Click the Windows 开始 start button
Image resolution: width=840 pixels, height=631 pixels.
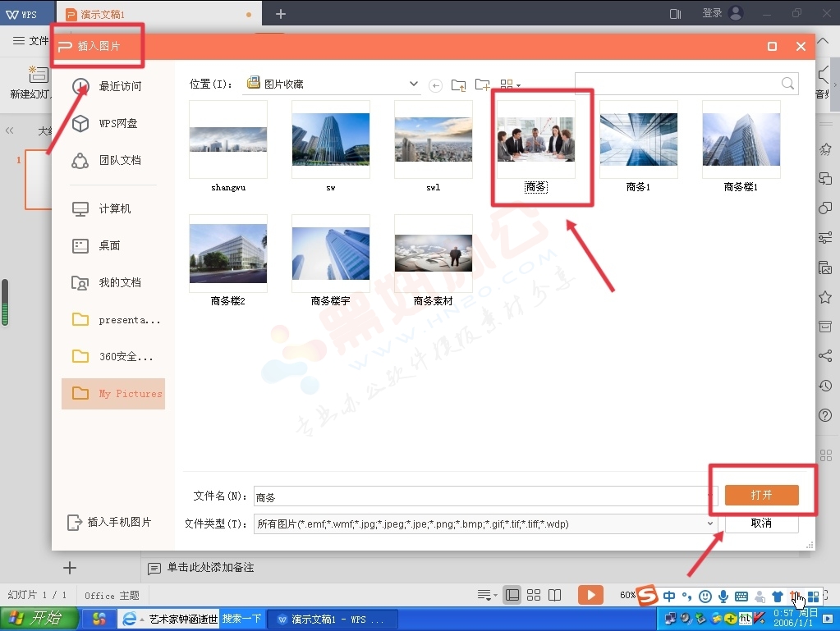click(34, 619)
